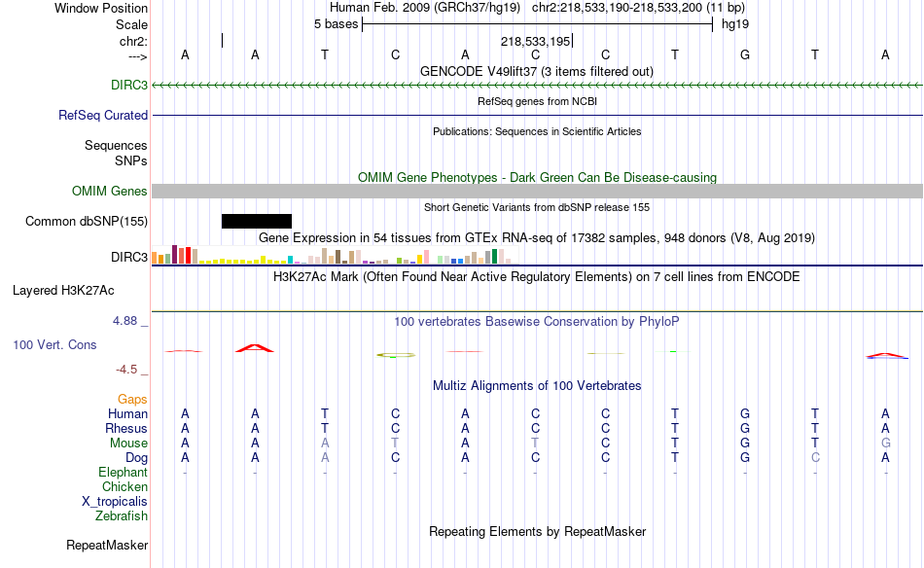
Task: Click the Sequences label of Publications track
Action: (116, 145)
